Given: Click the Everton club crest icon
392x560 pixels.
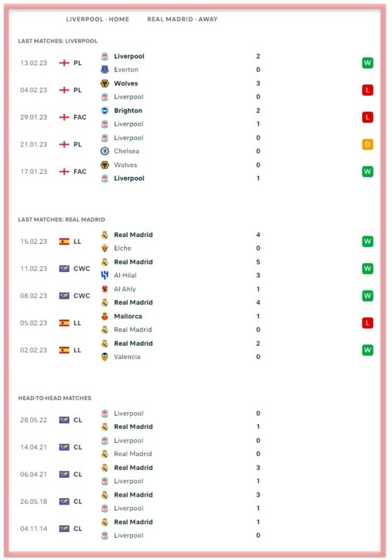Looking at the screenshot, I should tap(105, 69).
